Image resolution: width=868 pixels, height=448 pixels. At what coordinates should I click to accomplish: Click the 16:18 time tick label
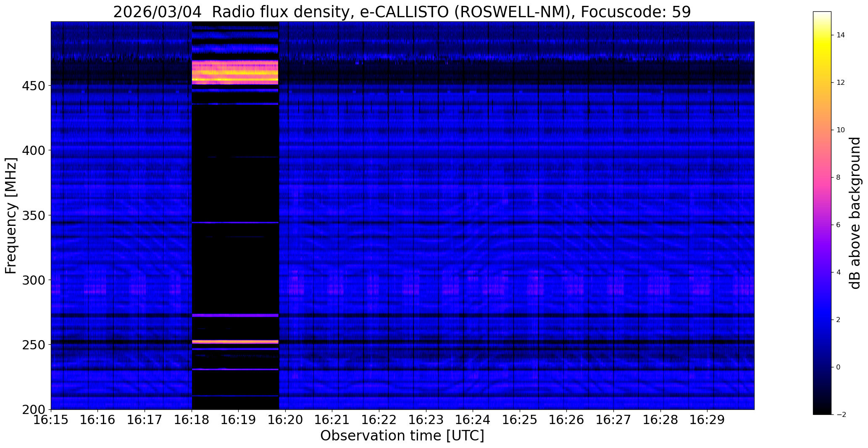pos(192,419)
